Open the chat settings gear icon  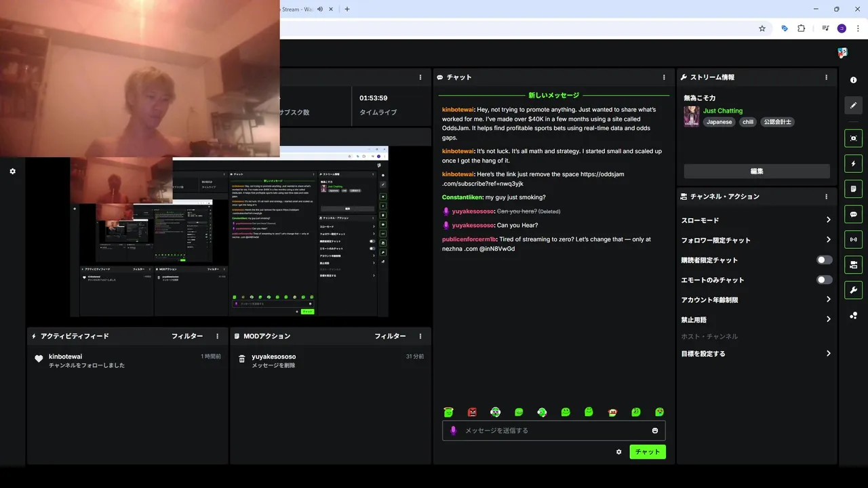pyautogui.click(x=618, y=452)
